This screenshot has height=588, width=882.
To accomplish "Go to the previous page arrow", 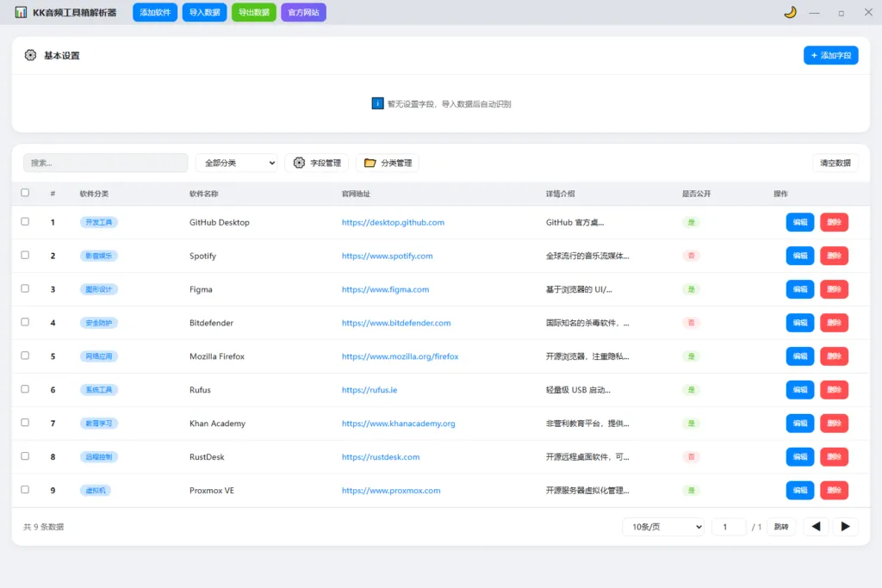I will pyautogui.click(x=816, y=527).
